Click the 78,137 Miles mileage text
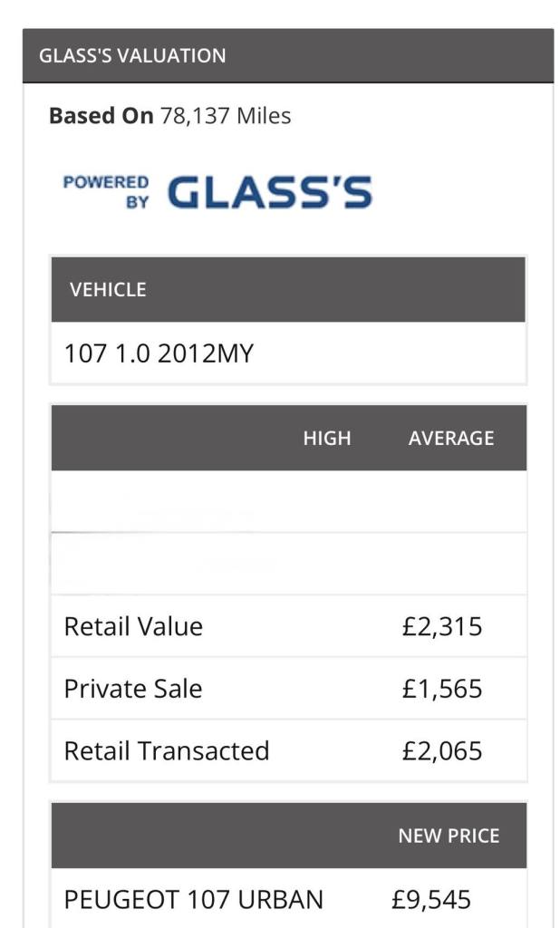 (226, 116)
